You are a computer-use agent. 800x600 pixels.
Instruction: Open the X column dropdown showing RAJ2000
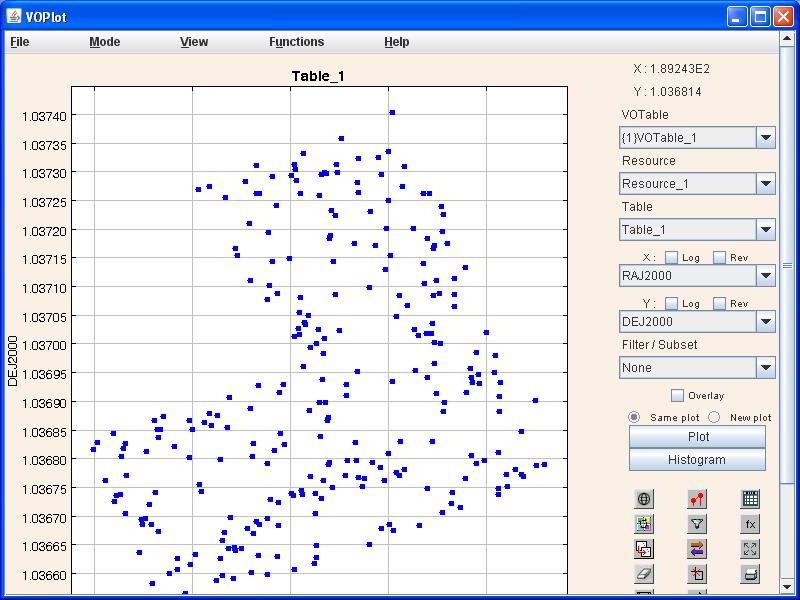click(x=697, y=276)
